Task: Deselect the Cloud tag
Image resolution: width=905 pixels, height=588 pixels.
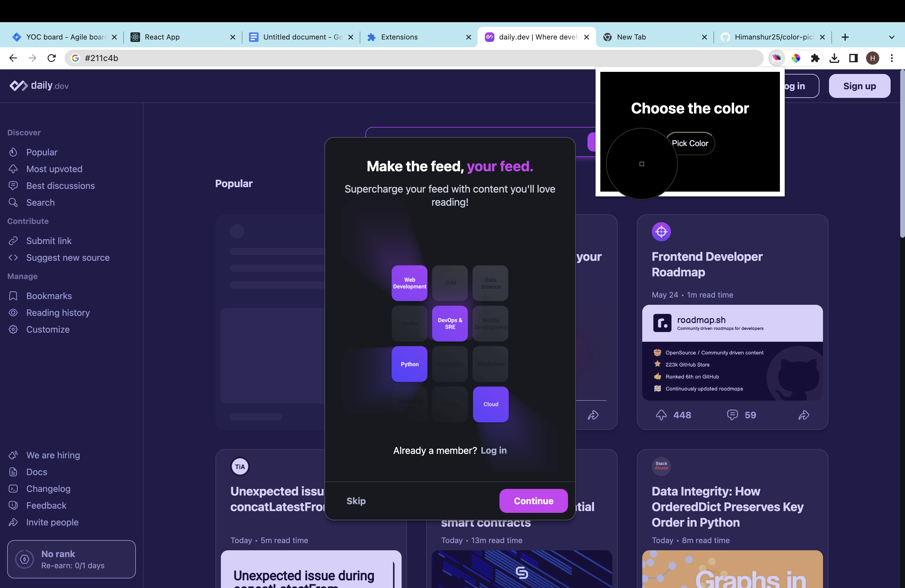Action: pyautogui.click(x=490, y=404)
